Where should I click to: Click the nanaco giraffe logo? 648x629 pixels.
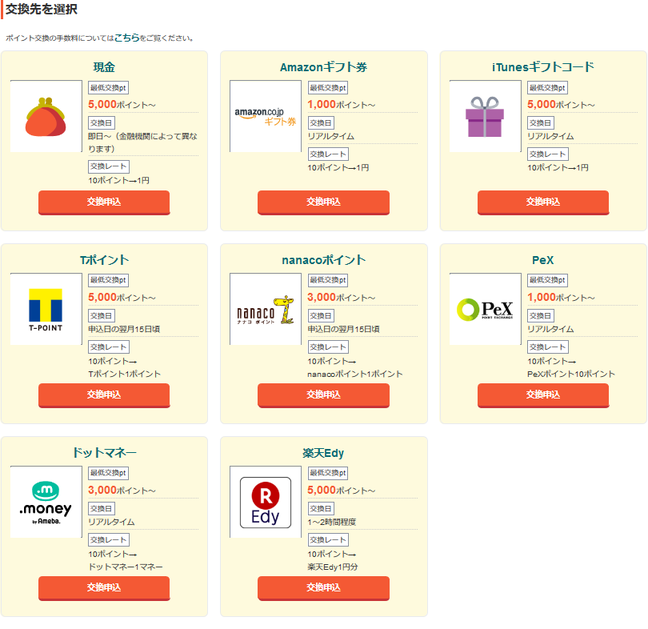[265, 309]
